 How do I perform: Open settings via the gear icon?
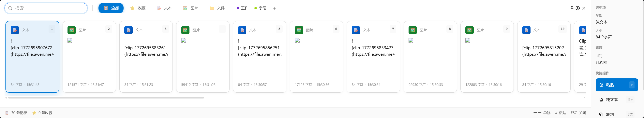pyautogui.click(x=577, y=8)
